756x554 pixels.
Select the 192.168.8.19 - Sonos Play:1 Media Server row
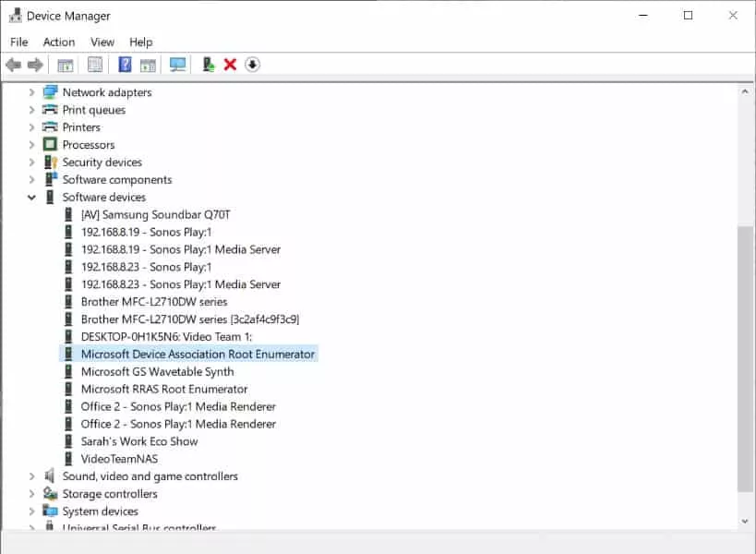tap(181, 249)
